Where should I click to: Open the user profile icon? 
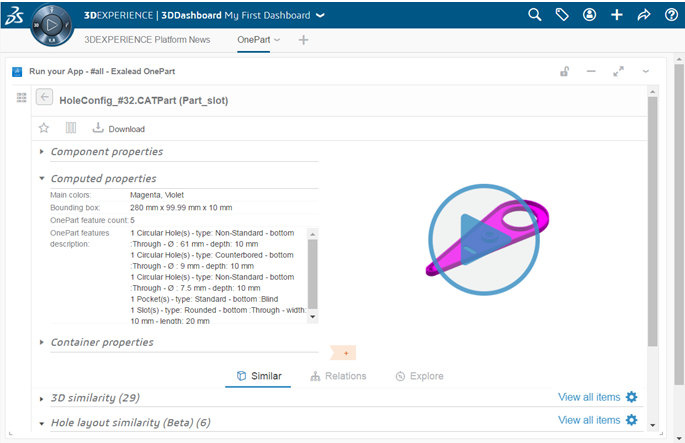(589, 15)
